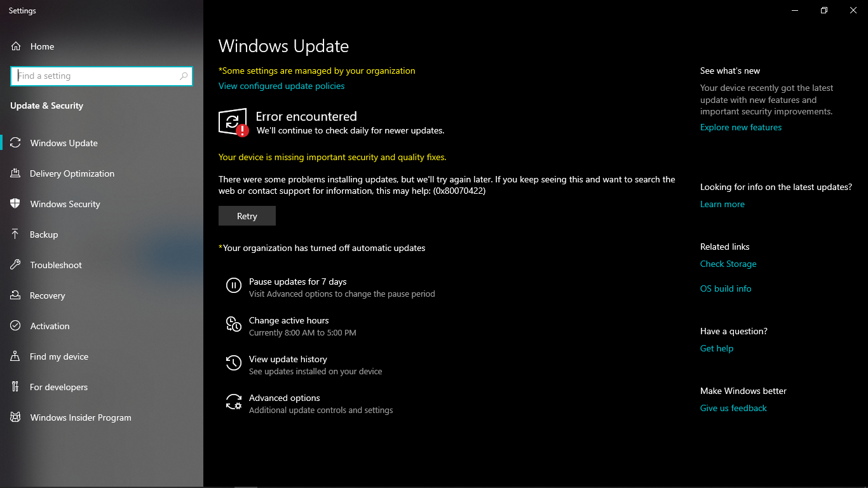Click 'Your organization has turned off automatic updates'

click(x=322, y=248)
